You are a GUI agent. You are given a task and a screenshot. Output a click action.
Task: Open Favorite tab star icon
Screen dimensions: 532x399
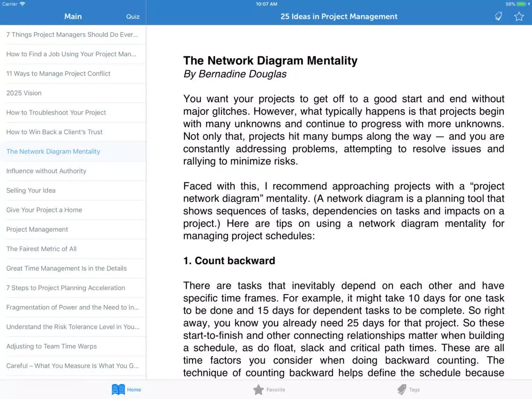click(x=258, y=390)
